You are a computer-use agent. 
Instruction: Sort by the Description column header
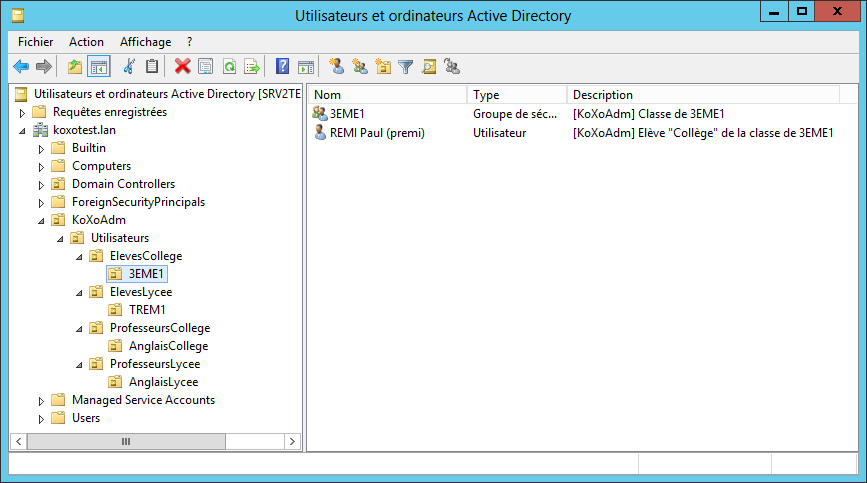click(x=703, y=94)
